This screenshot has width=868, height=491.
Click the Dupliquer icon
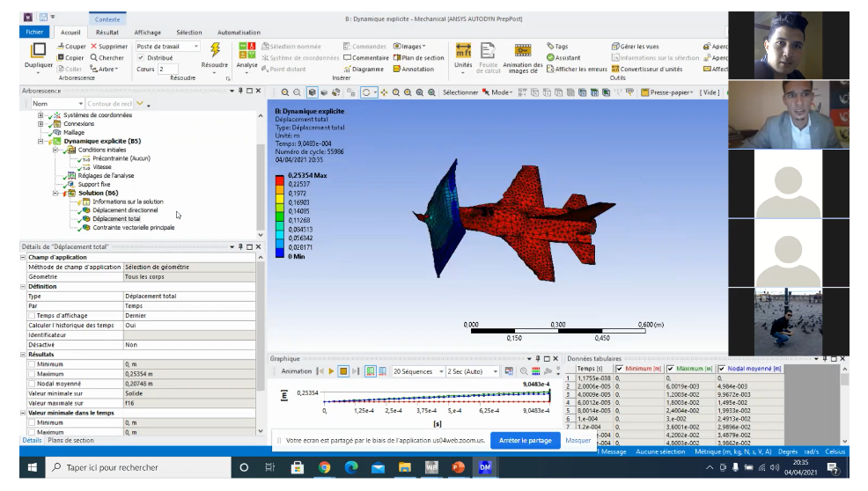tap(38, 51)
